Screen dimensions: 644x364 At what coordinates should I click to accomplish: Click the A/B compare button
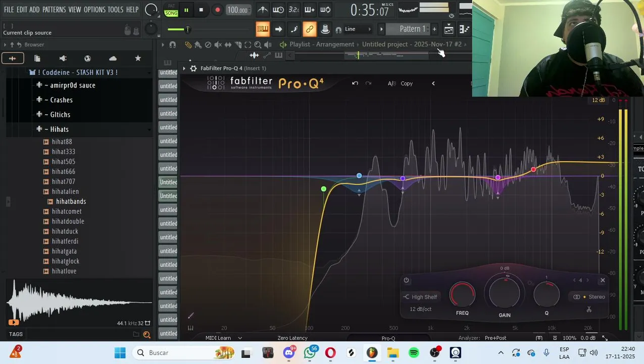pyautogui.click(x=391, y=83)
